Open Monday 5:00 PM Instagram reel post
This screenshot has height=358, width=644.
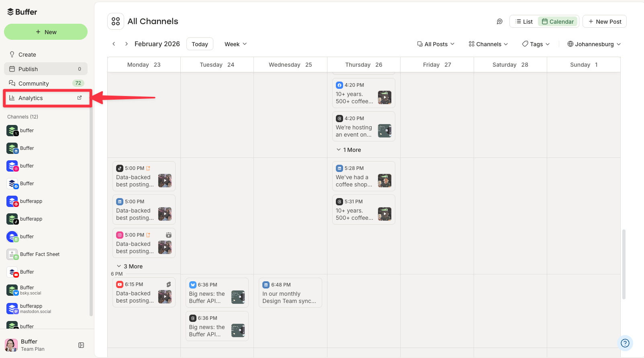point(144,243)
